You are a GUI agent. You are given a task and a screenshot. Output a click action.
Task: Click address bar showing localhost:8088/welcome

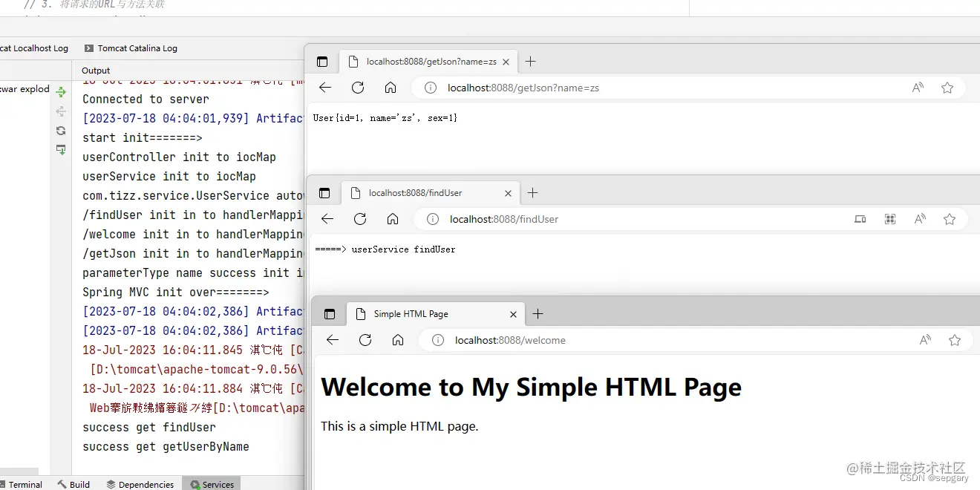pos(696,340)
